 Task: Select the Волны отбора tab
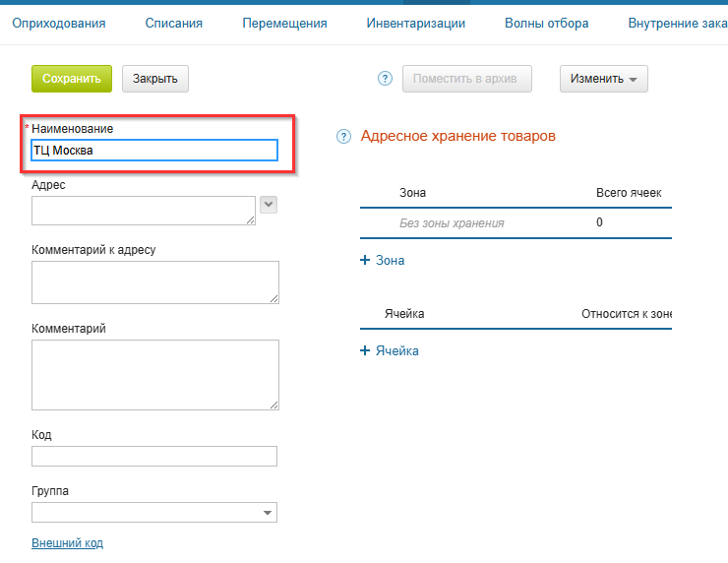click(x=546, y=23)
